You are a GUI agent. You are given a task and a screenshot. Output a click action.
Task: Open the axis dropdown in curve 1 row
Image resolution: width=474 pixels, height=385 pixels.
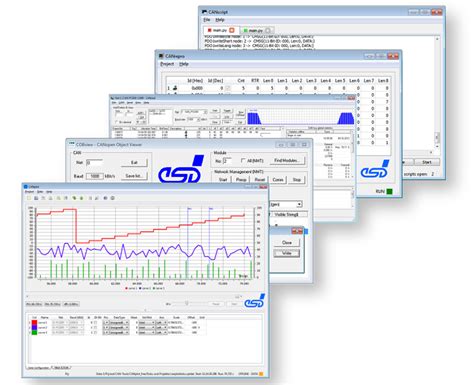coord(162,323)
